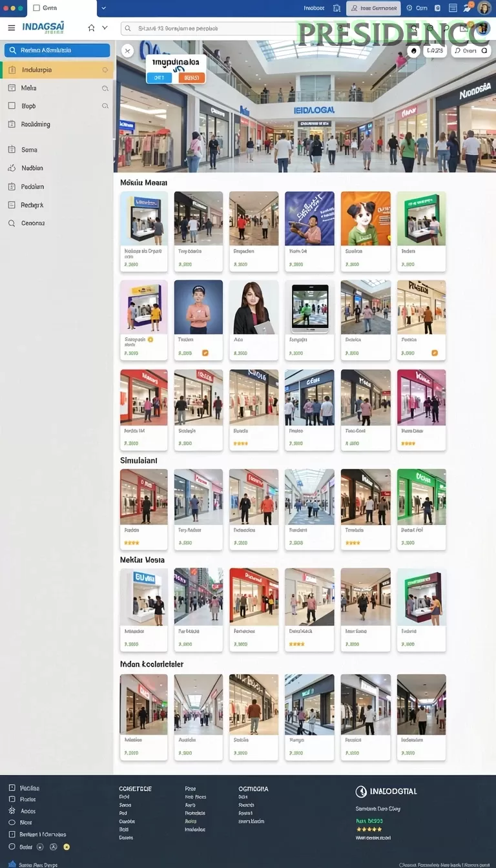Open the blue poster thumbnail in first row
The image size is (496, 868).
pos(309,218)
